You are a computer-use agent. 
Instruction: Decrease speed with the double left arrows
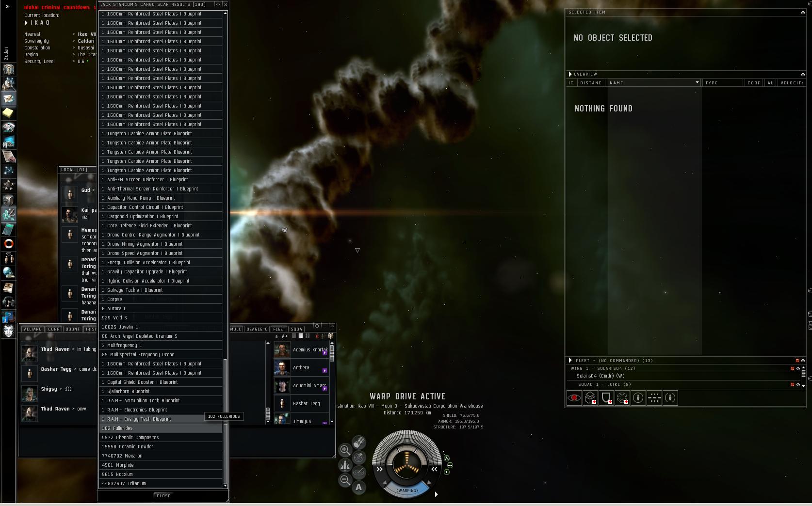tap(434, 469)
